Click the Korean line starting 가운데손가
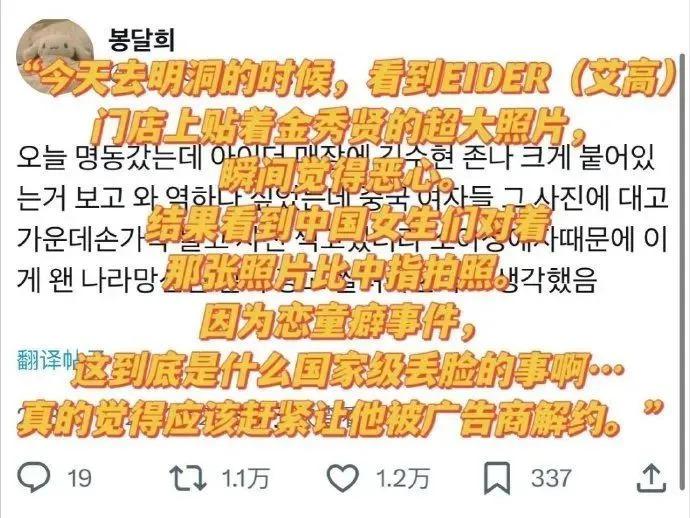Image resolution: width=690 pixels, height=518 pixels. pos(343,239)
